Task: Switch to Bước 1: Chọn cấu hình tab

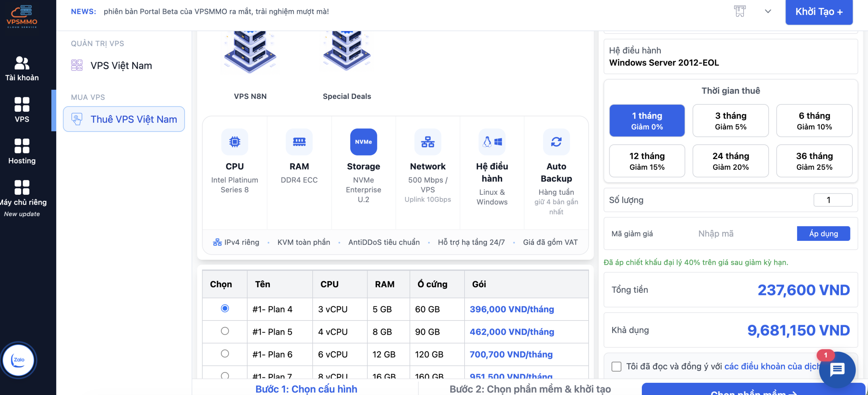Action: (306, 389)
